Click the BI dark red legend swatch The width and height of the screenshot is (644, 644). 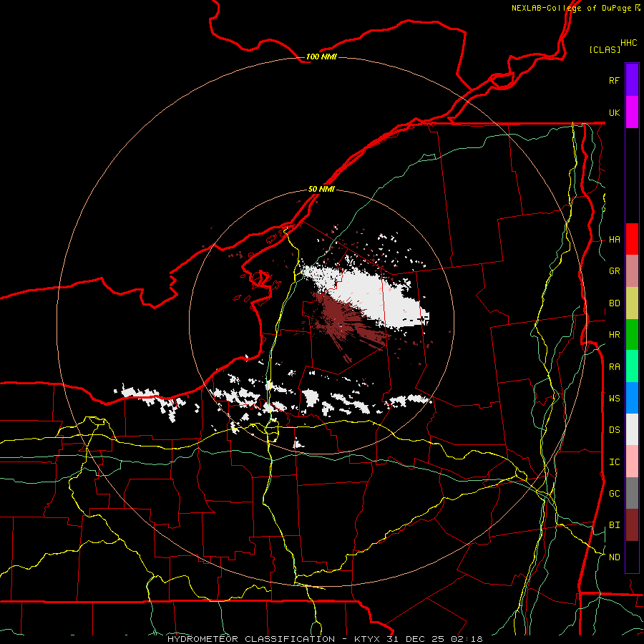point(632,525)
